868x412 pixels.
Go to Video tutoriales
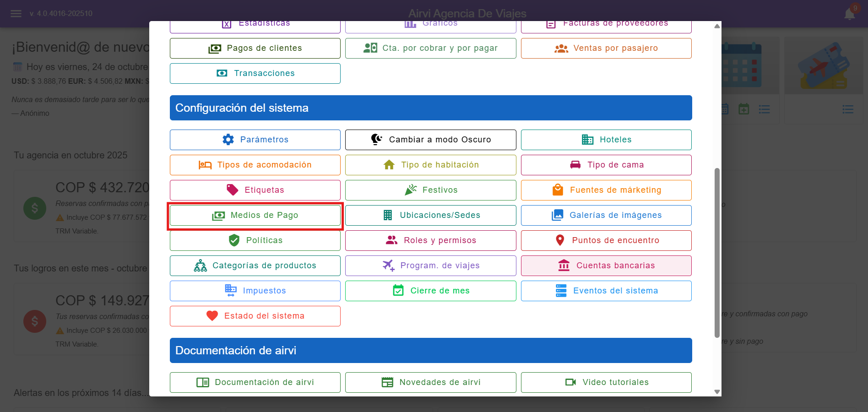pos(606,382)
